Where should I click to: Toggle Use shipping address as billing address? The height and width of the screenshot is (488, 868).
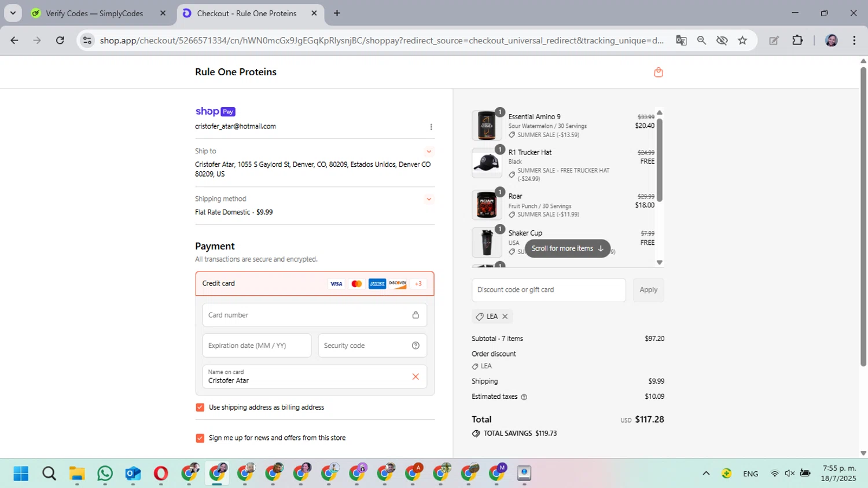click(x=200, y=408)
